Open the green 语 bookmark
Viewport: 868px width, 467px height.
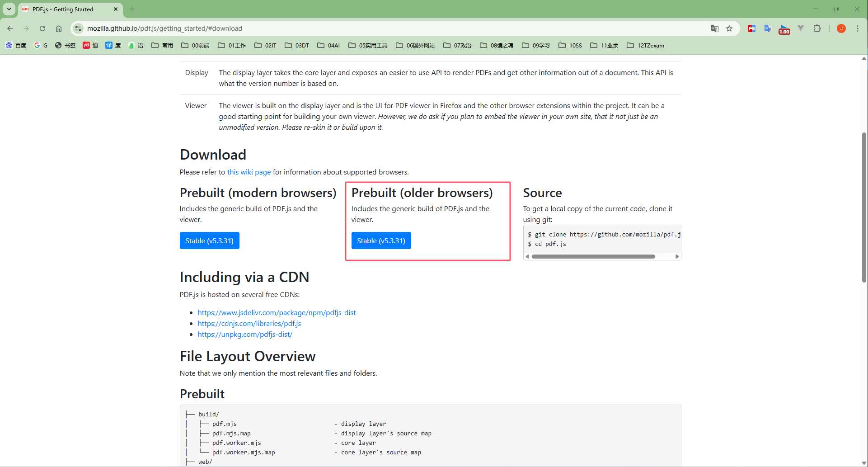[x=136, y=45]
